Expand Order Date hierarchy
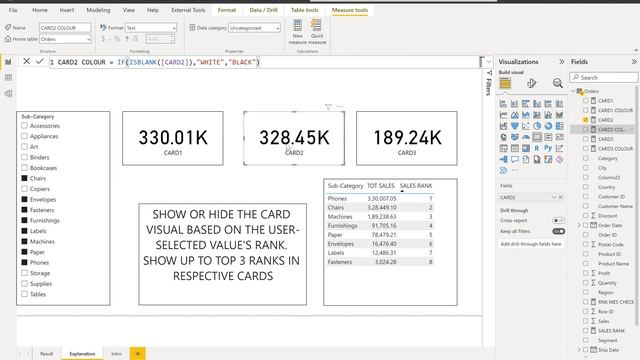Viewport: 640px width, 360px height. click(x=579, y=225)
